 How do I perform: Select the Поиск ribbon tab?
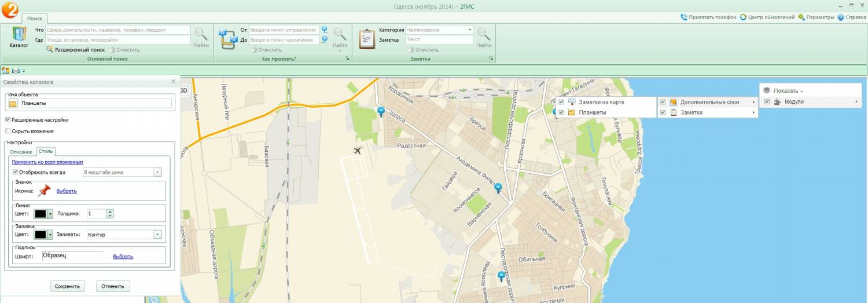(35, 19)
